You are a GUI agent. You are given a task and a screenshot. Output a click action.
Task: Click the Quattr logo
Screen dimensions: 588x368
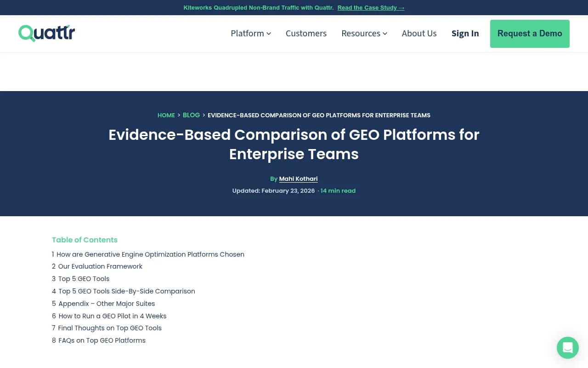(x=46, y=33)
